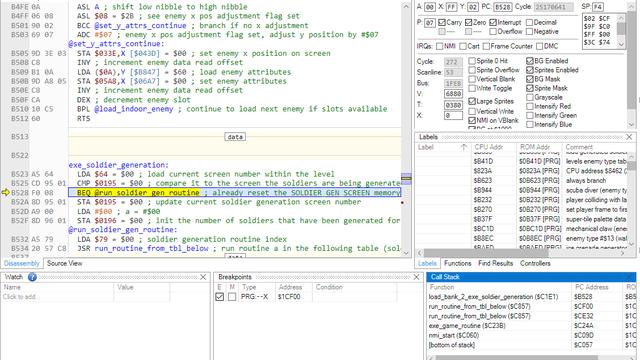Toggle the Interrupt flag checkbox

pos(493,22)
